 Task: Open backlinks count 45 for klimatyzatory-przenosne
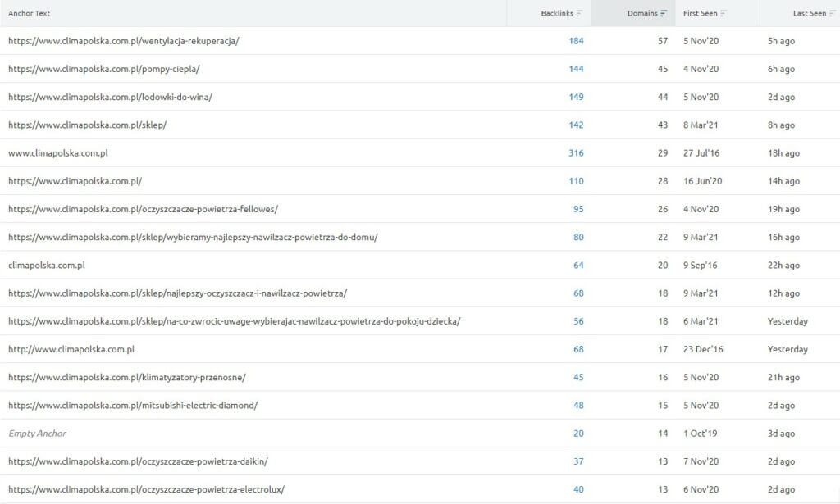point(578,377)
